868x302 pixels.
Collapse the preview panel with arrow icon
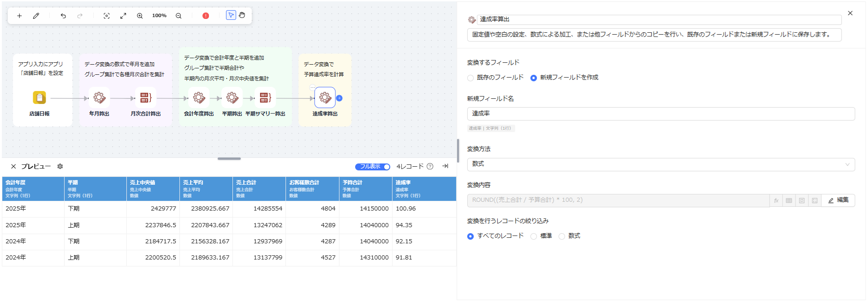click(445, 166)
